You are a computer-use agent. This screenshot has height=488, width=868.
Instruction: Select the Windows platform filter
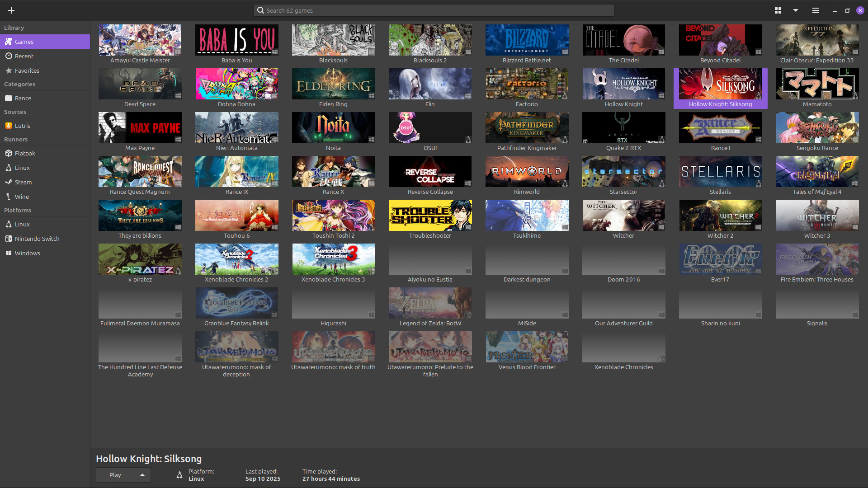pyautogui.click(x=27, y=253)
